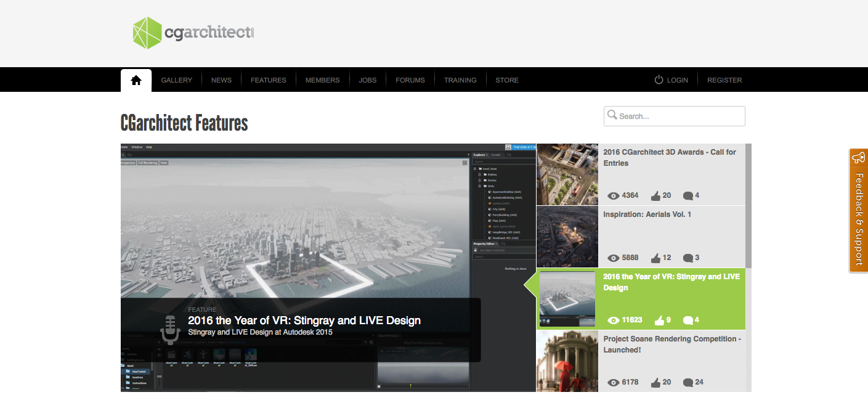Click eye icon for Project Soane item

pyautogui.click(x=614, y=383)
